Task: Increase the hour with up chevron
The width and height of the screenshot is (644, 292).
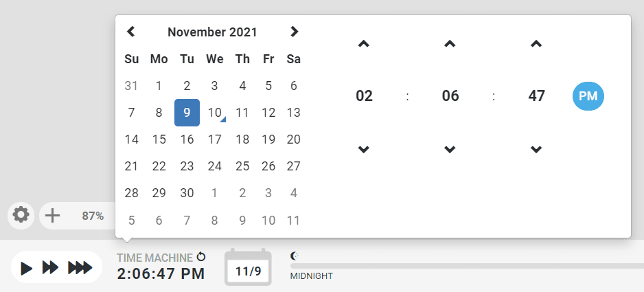Action: click(364, 43)
